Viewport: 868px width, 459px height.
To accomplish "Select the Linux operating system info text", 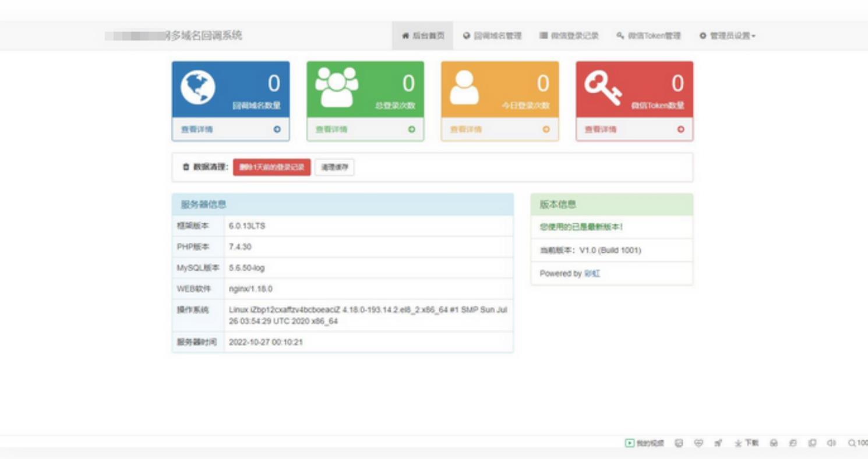I will coord(368,316).
